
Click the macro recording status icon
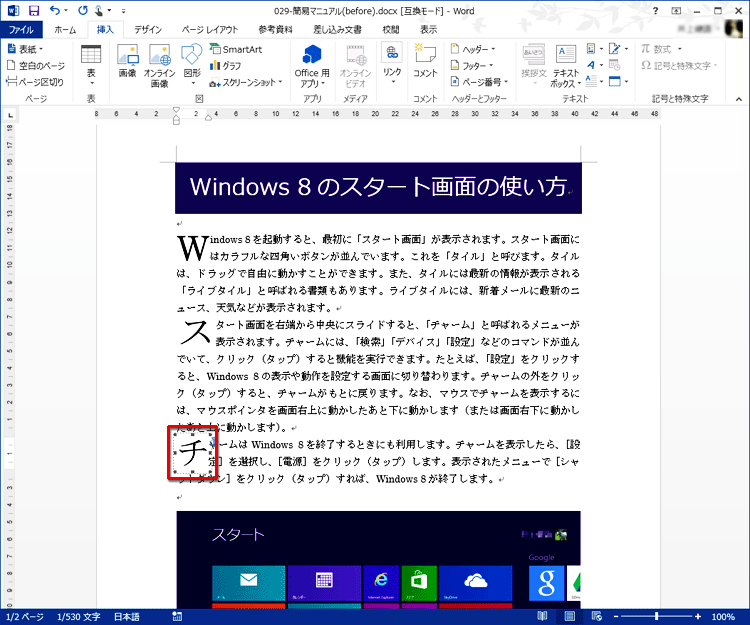[x=177, y=617]
